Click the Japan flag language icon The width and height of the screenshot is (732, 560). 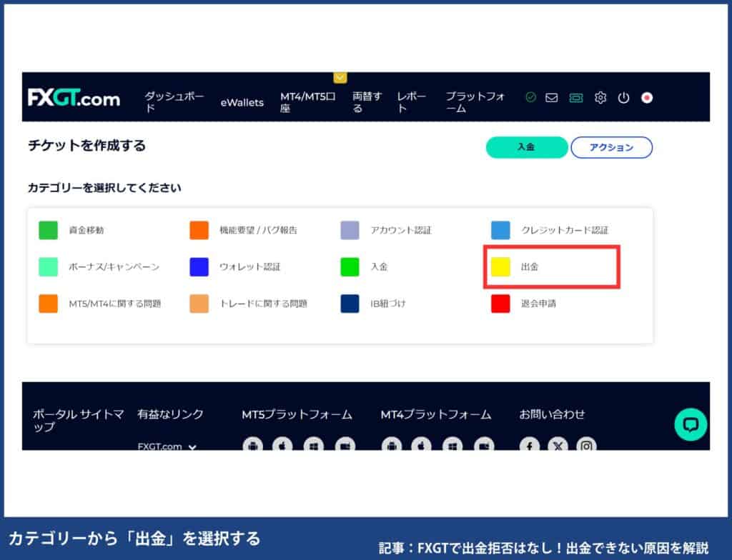click(647, 98)
